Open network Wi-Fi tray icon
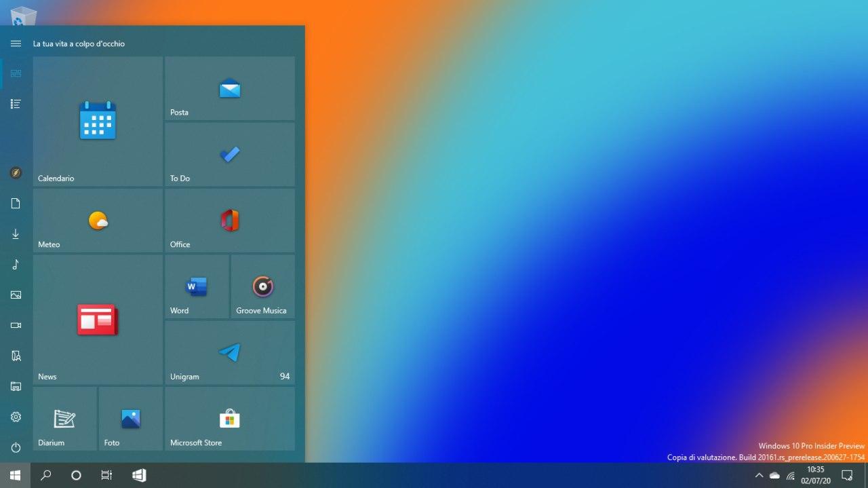Viewport: 868px width, 488px height. (791, 475)
